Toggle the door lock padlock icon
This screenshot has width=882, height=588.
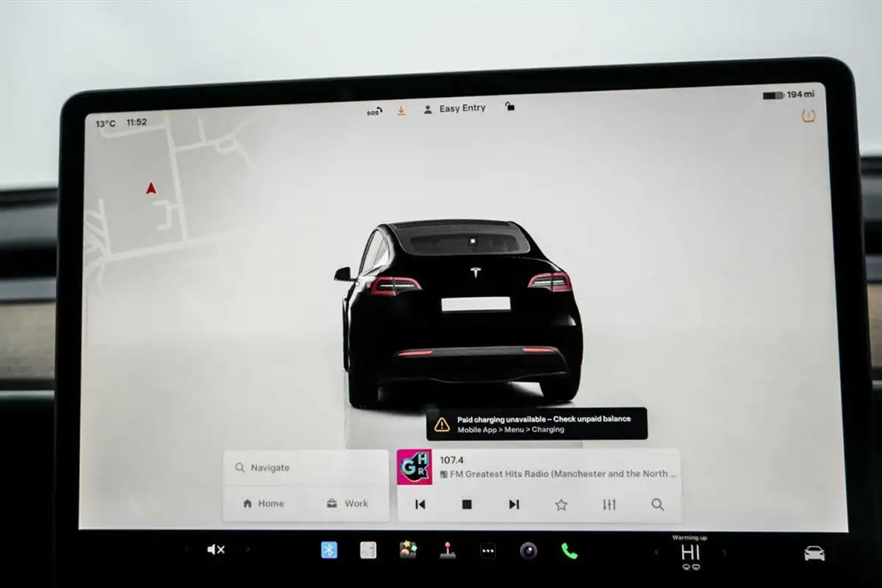coord(509,107)
